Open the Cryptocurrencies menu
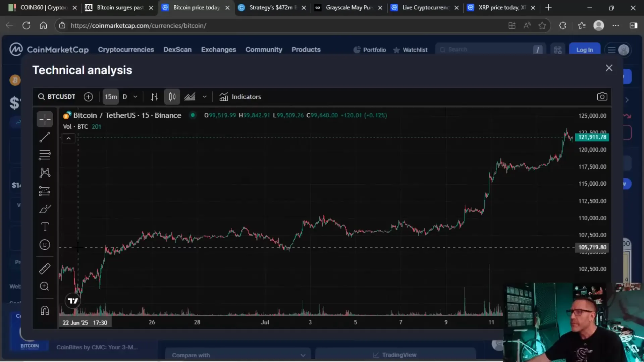 coord(126,50)
